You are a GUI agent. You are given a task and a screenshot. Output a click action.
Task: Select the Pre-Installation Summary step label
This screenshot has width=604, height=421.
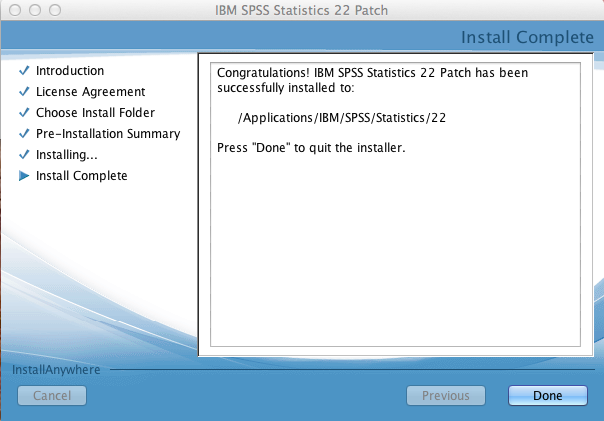(108, 134)
